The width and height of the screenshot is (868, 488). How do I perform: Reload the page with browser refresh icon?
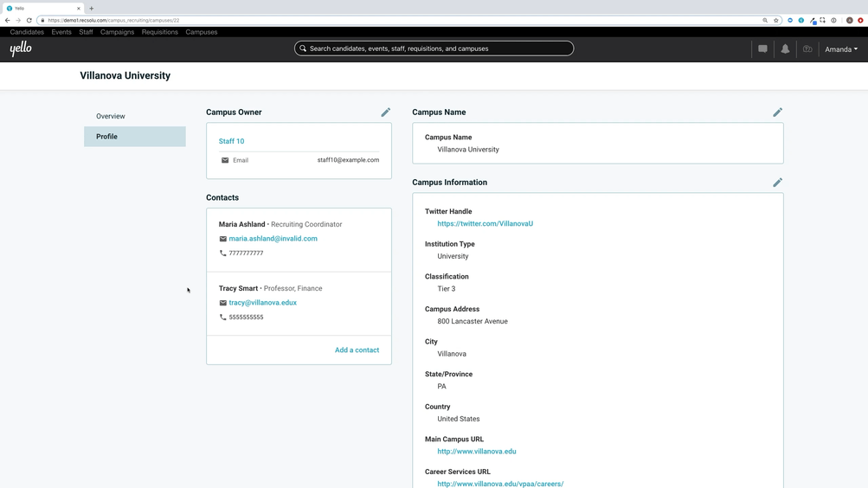click(29, 21)
